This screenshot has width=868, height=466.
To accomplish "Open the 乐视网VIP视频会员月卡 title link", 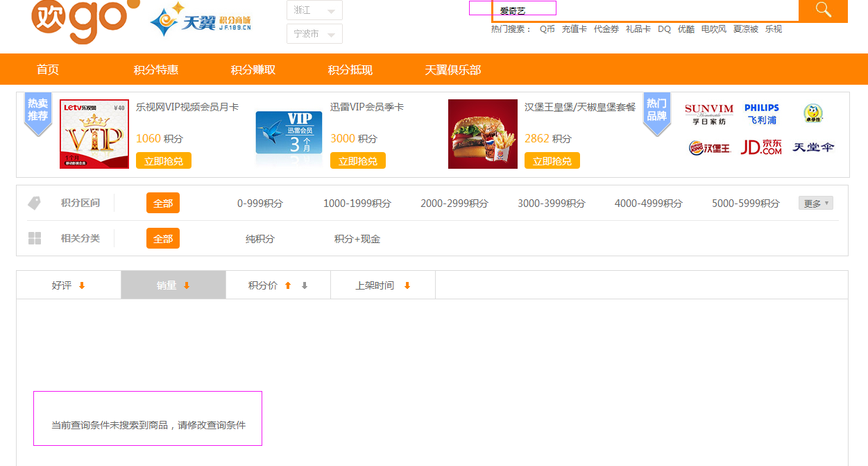I will pyautogui.click(x=187, y=107).
